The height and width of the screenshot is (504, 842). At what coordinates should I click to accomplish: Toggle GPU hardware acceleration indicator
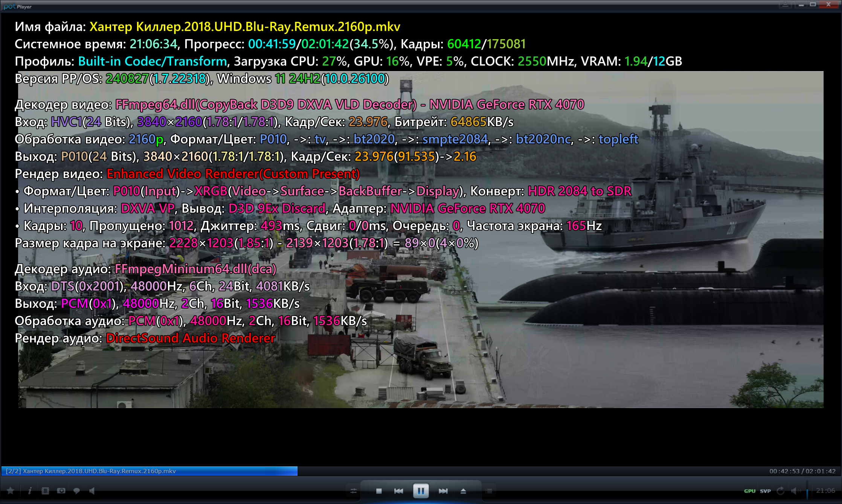(749, 491)
